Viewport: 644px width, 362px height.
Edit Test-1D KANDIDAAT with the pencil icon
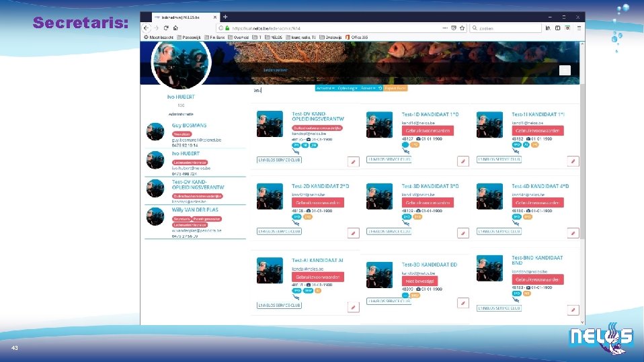tap(463, 161)
